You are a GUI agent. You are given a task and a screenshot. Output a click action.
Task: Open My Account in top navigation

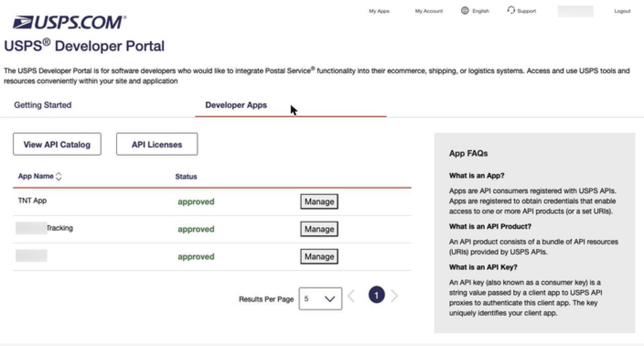pyautogui.click(x=429, y=11)
